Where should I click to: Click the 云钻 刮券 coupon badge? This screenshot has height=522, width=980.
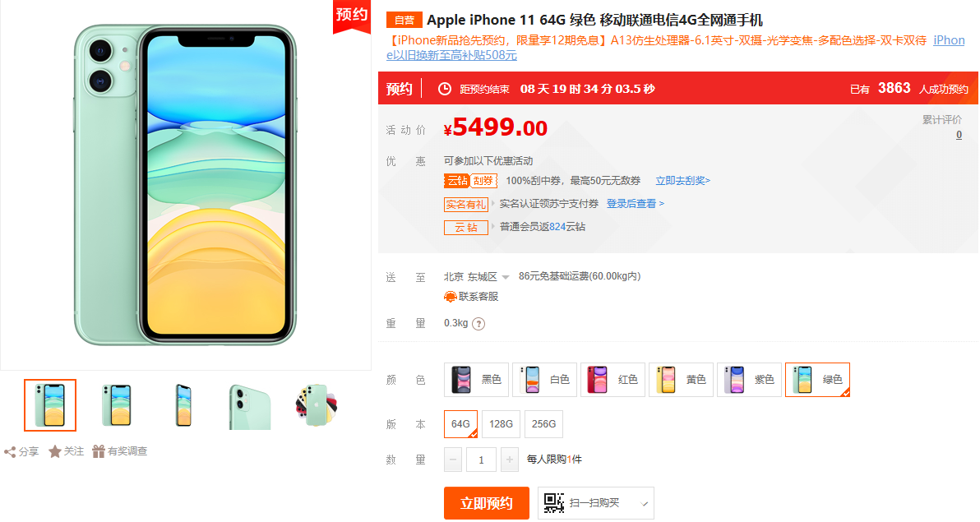[x=470, y=181]
